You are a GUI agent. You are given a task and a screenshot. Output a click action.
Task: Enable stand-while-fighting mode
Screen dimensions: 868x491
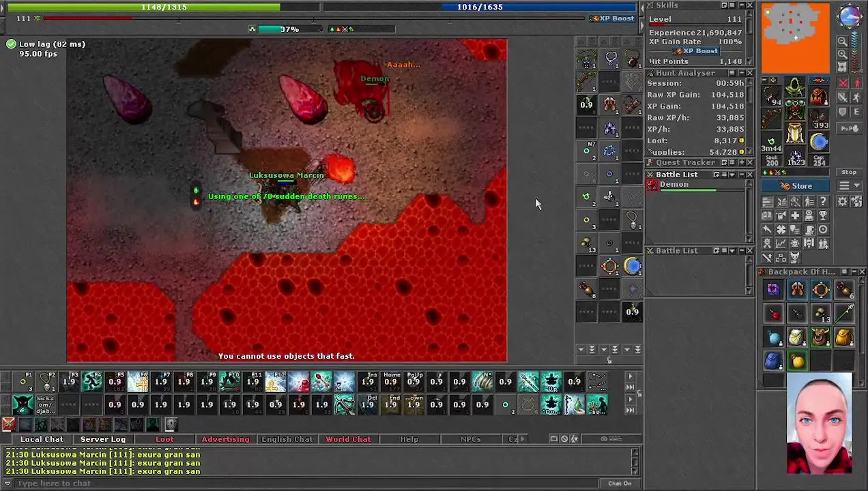(x=857, y=83)
